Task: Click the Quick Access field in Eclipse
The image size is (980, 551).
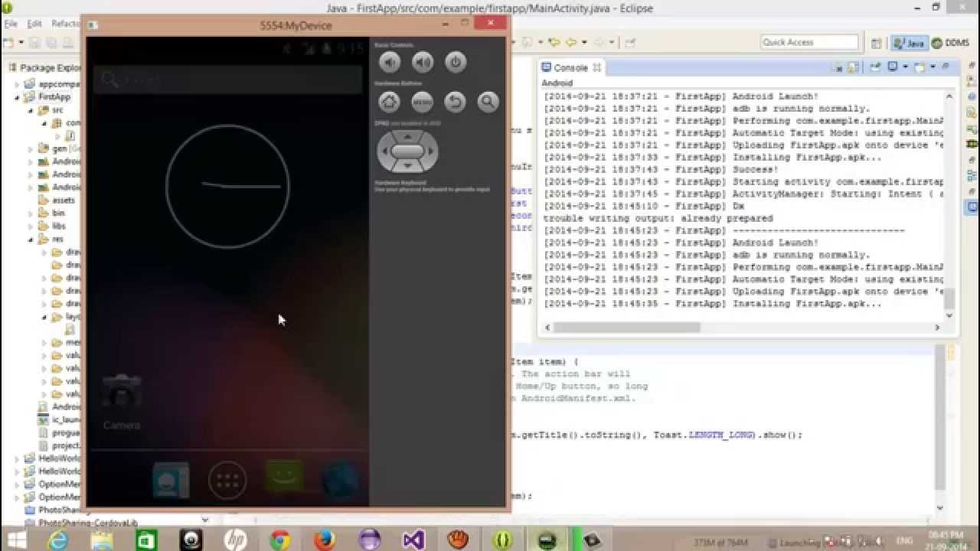Action: click(810, 42)
